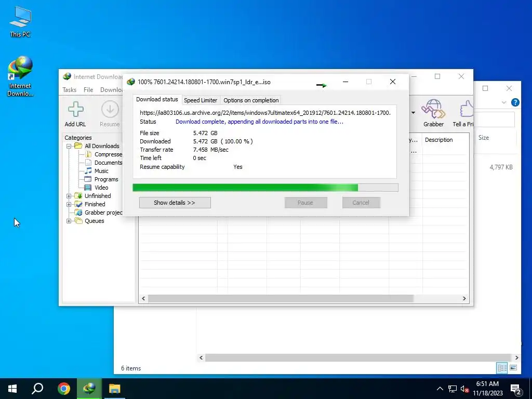
Task: Switch File Explorer to details view icon
Action: tap(502, 368)
